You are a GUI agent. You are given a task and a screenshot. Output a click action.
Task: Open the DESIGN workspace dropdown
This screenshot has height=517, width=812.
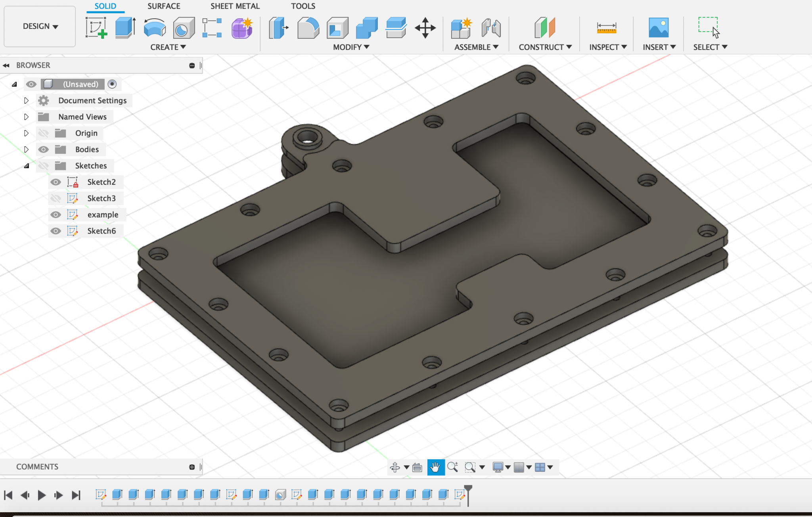(40, 26)
